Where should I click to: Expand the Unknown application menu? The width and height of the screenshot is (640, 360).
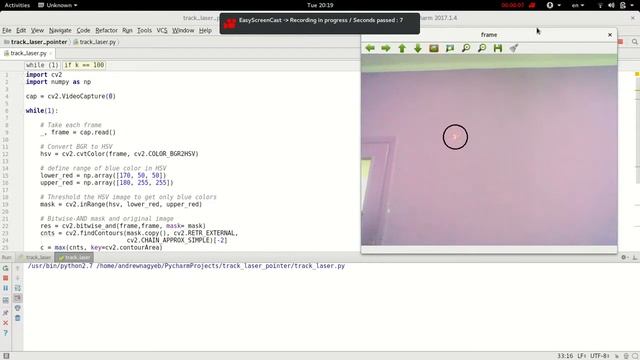point(58,5)
